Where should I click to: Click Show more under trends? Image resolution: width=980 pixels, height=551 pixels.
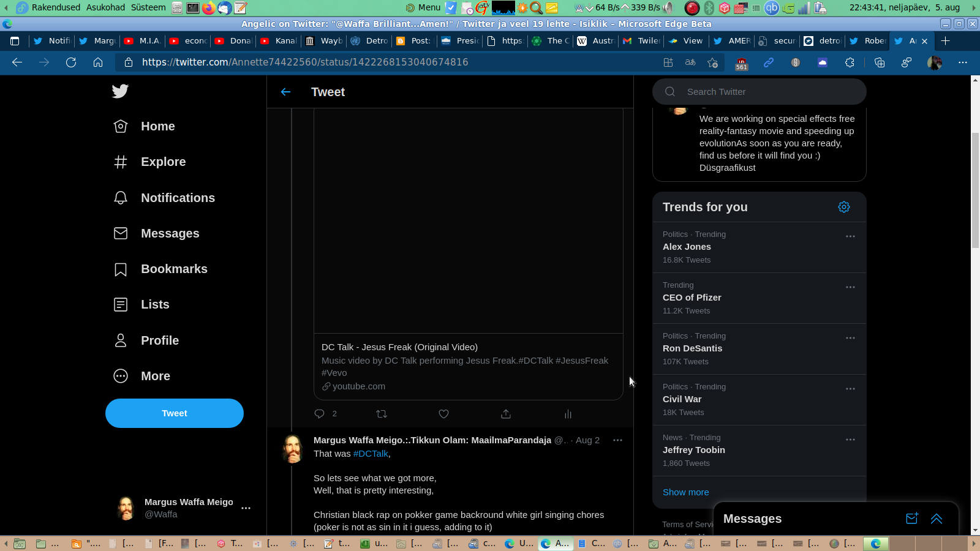tap(685, 492)
